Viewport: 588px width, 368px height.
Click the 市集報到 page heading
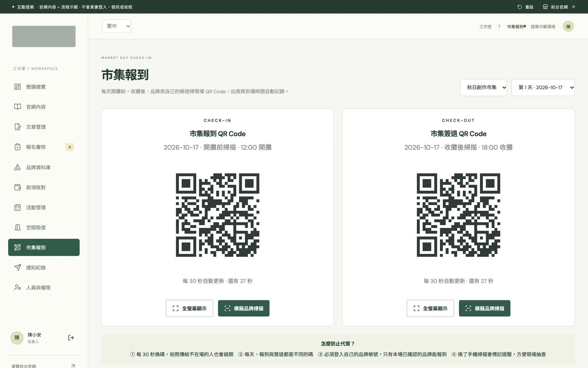pyautogui.click(x=125, y=75)
